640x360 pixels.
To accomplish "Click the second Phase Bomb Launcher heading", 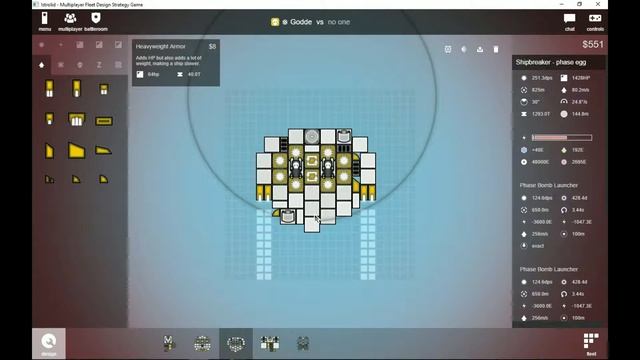I will pos(549,269).
